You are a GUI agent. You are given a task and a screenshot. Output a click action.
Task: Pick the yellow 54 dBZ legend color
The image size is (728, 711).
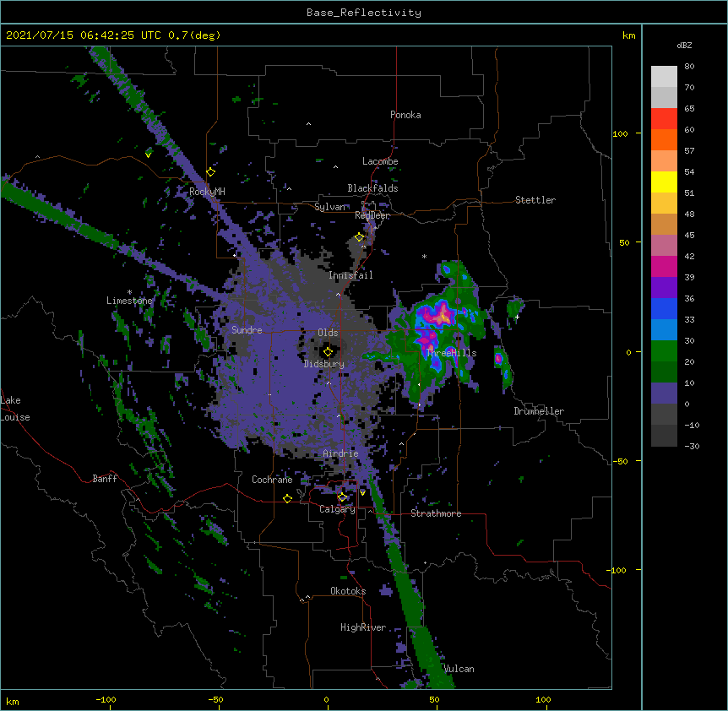(664, 182)
